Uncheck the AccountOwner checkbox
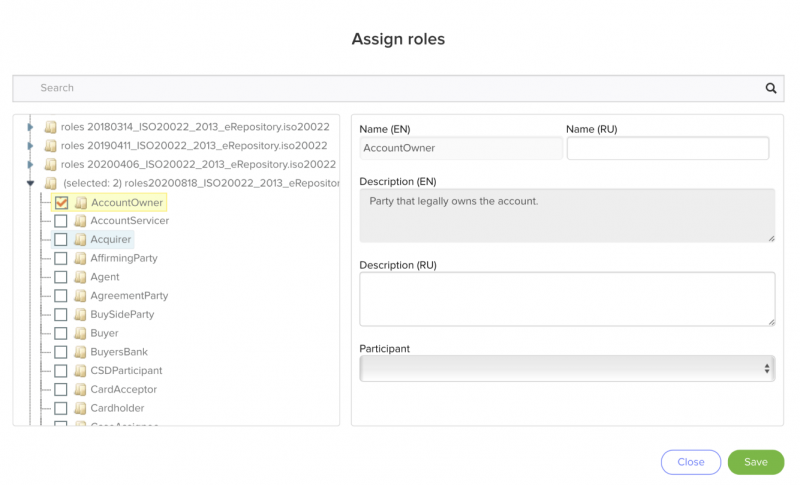800x485 pixels. (61, 203)
